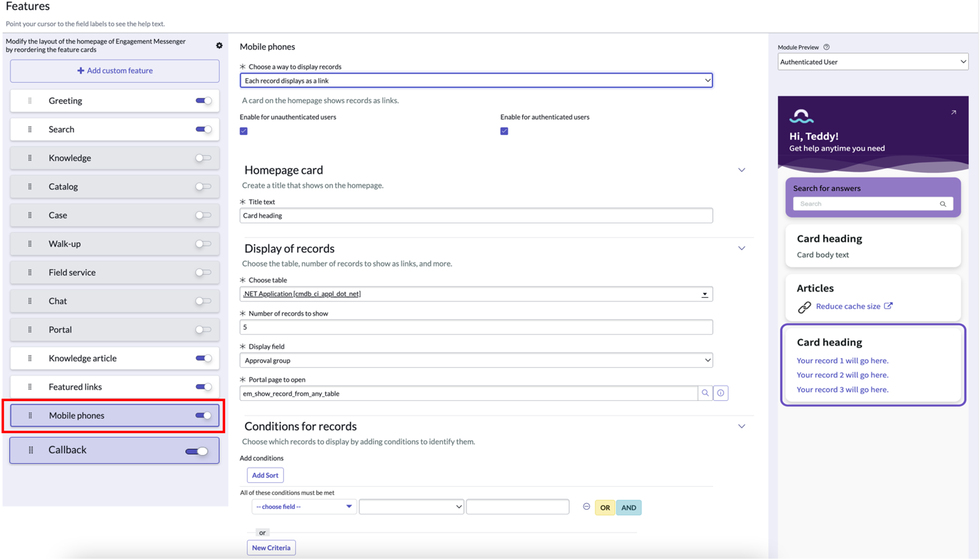Grab the Greeting drag handle
980x559 pixels.
point(30,101)
